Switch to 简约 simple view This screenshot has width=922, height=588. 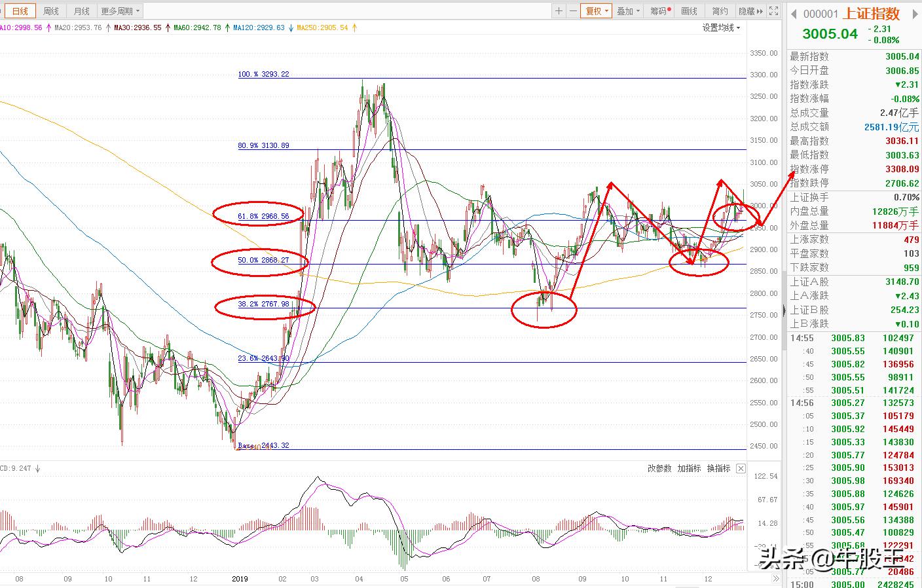click(720, 11)
